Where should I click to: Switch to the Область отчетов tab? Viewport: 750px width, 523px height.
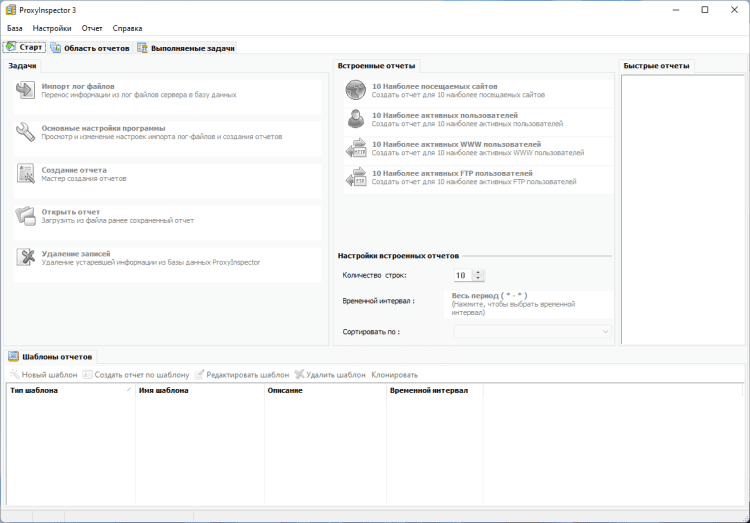point(91,48)
